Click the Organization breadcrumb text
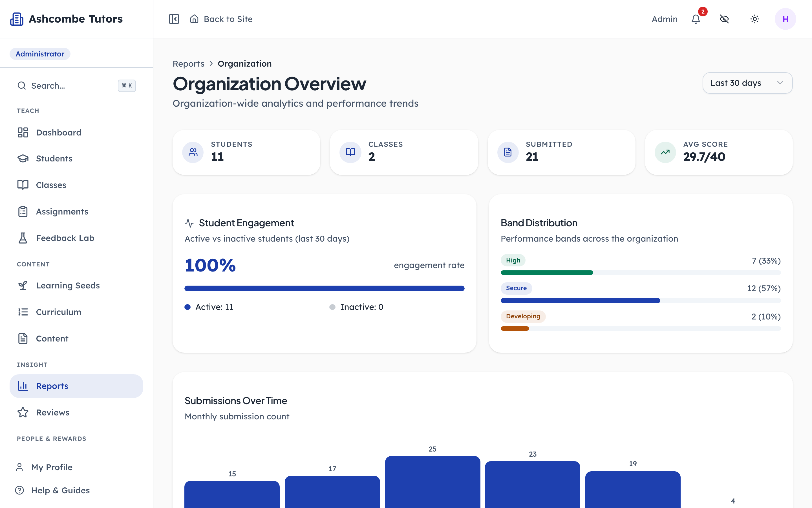812x508 pixels. (x=245, y=63)
